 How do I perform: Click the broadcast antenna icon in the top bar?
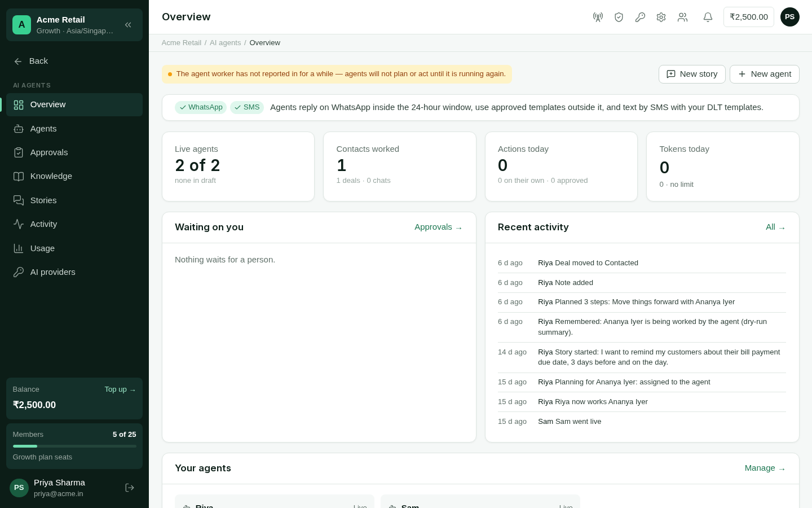coord(598,17)
